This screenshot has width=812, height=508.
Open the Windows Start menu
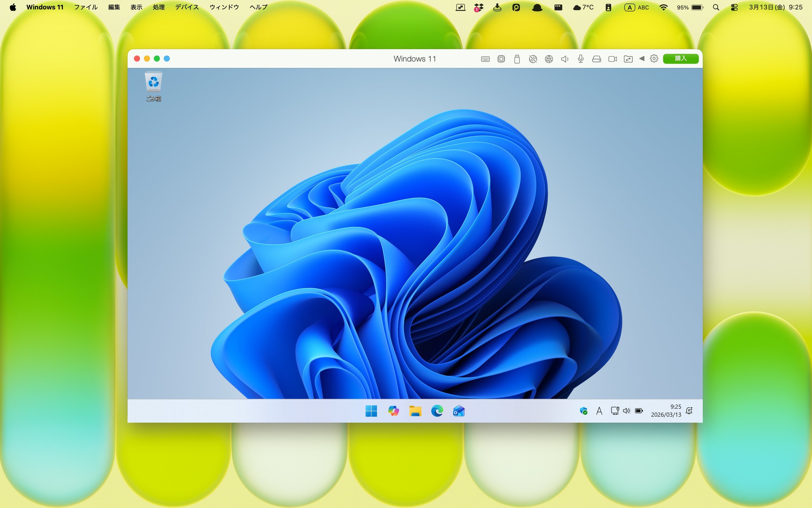[x=371, y=411]
